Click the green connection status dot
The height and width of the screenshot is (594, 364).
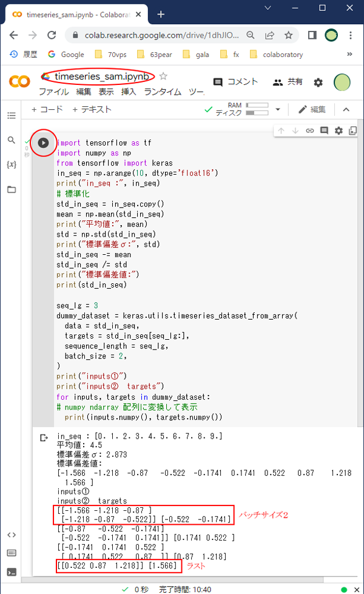point(344,590)
